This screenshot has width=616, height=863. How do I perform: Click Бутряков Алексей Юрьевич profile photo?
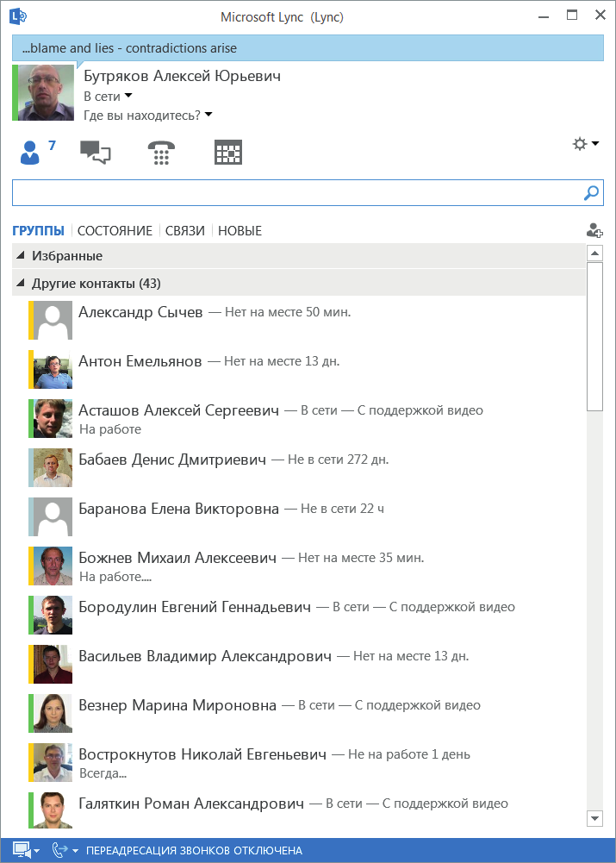47,92
